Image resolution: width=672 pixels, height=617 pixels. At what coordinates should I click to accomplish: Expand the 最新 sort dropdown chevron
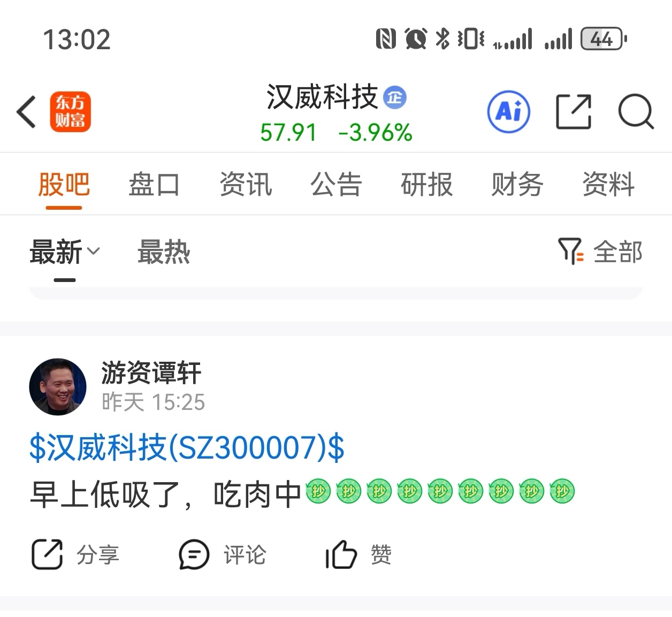coord(93,251)
